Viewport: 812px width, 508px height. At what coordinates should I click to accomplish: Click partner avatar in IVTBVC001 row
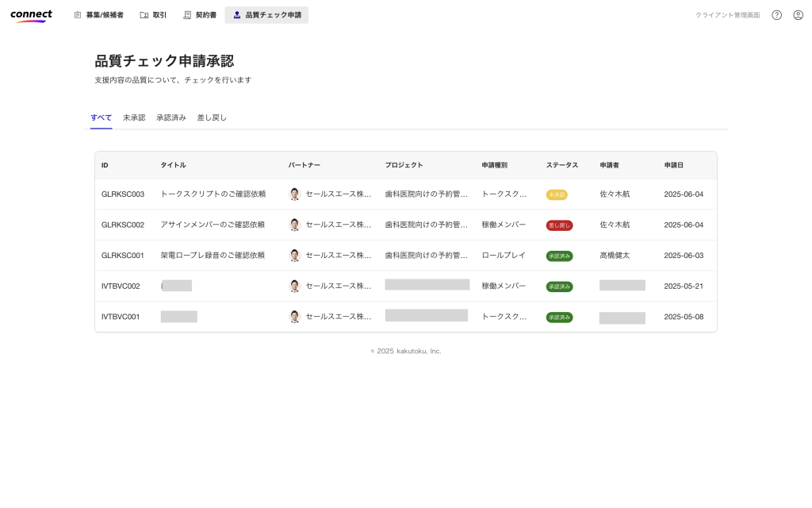point(295,317)
